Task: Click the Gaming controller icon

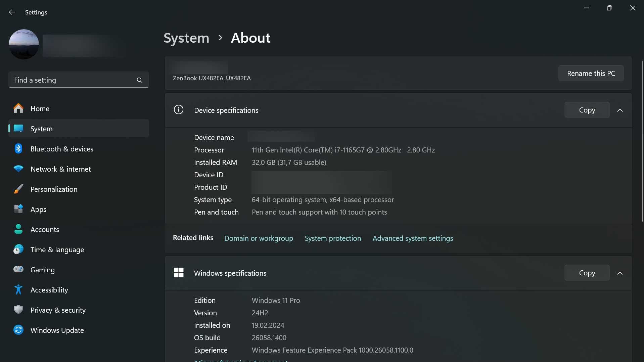Action: tap(18, 269)
